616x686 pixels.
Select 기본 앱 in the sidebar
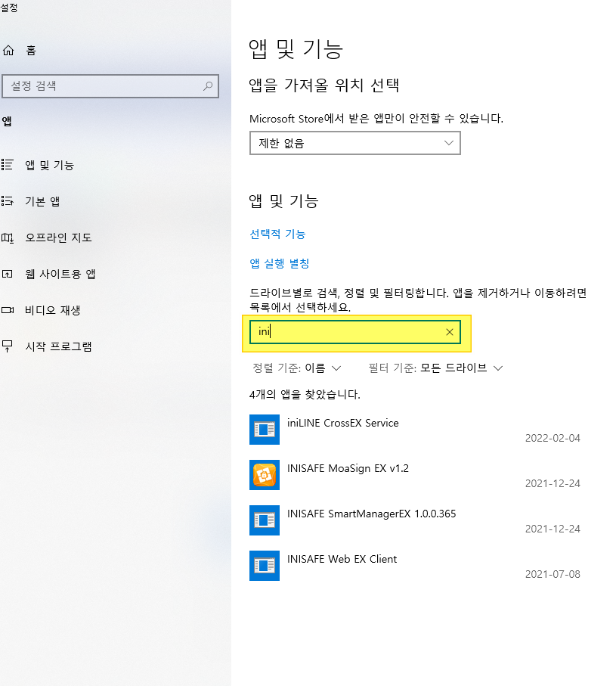pos(42,201)
